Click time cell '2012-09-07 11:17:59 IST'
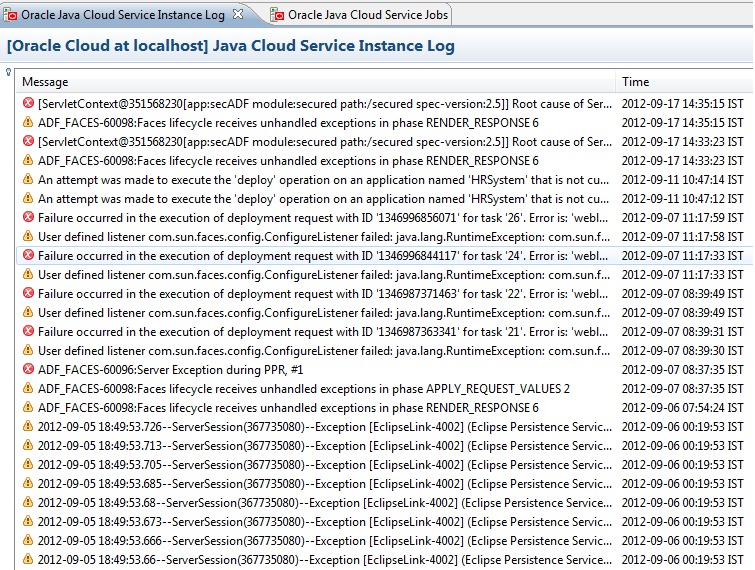Image resolution: width=755 pixels, height=570 pixels. tap(682, 218)
